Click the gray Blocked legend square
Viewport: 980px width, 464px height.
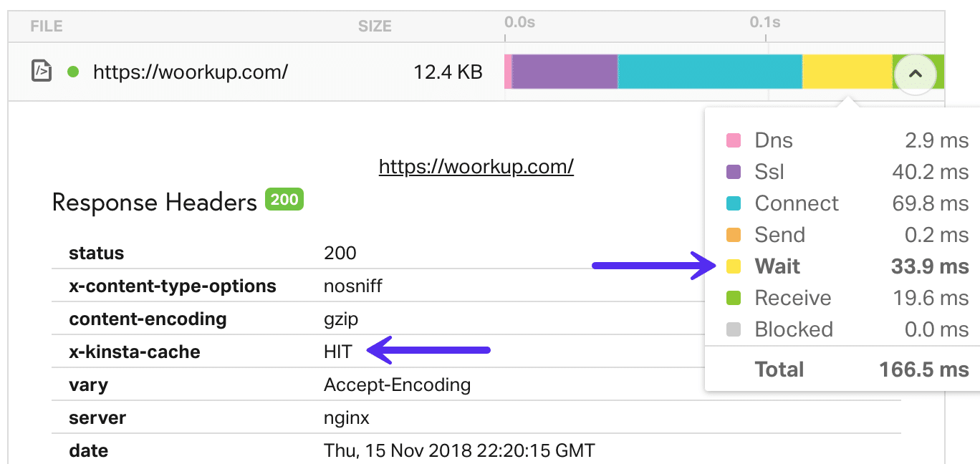pyautogui.click(x=731, y=329)
